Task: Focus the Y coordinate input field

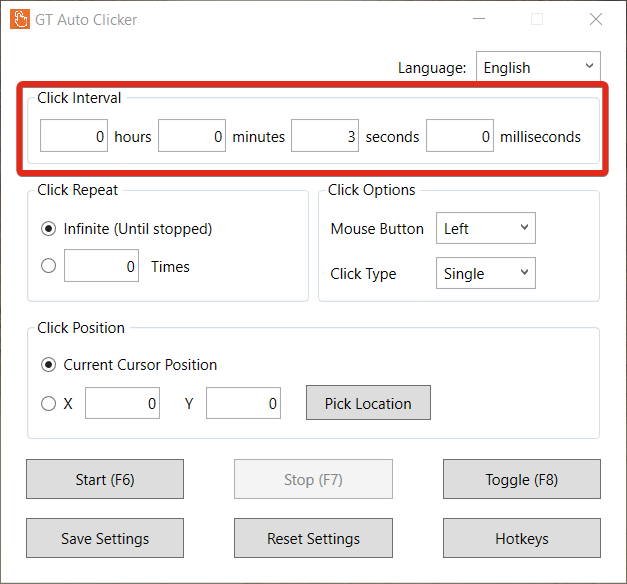Action: coord(244,403)
